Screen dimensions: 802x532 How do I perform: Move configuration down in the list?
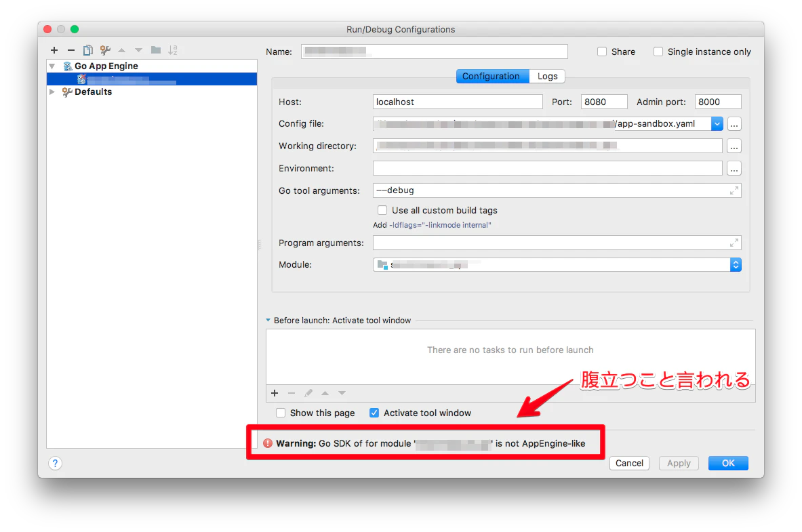(x=138, y=50)
